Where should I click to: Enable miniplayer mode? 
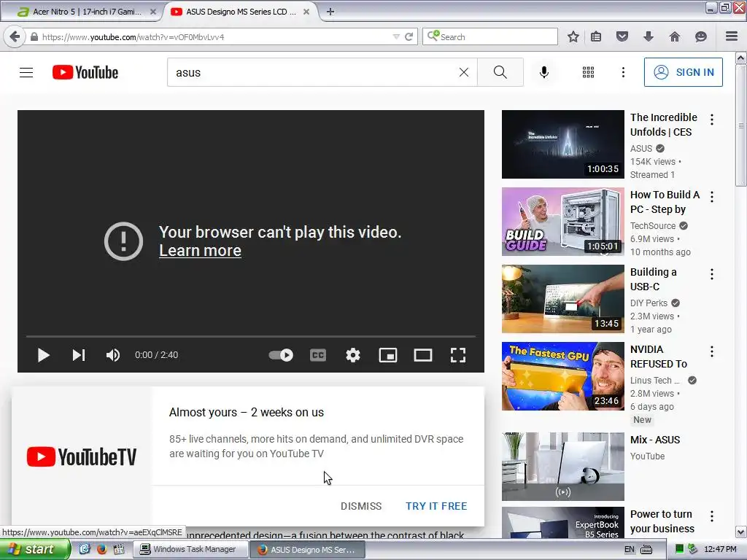388,355
